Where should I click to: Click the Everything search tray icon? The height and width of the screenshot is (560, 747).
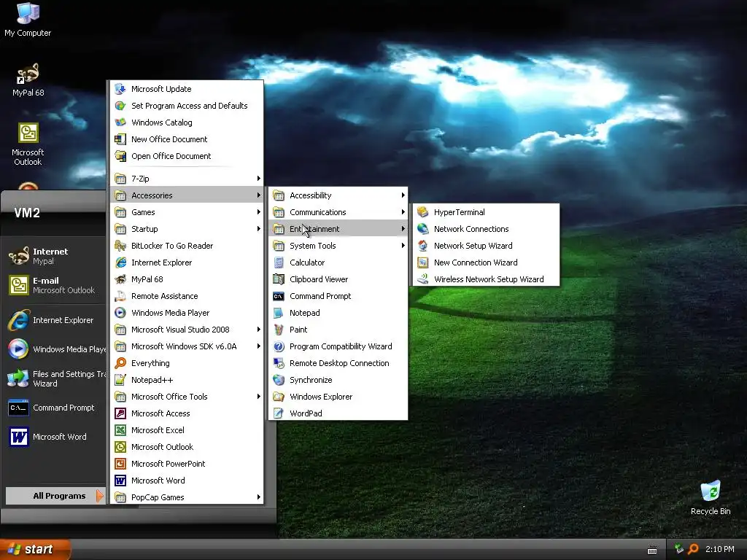[x=693, y=549]
